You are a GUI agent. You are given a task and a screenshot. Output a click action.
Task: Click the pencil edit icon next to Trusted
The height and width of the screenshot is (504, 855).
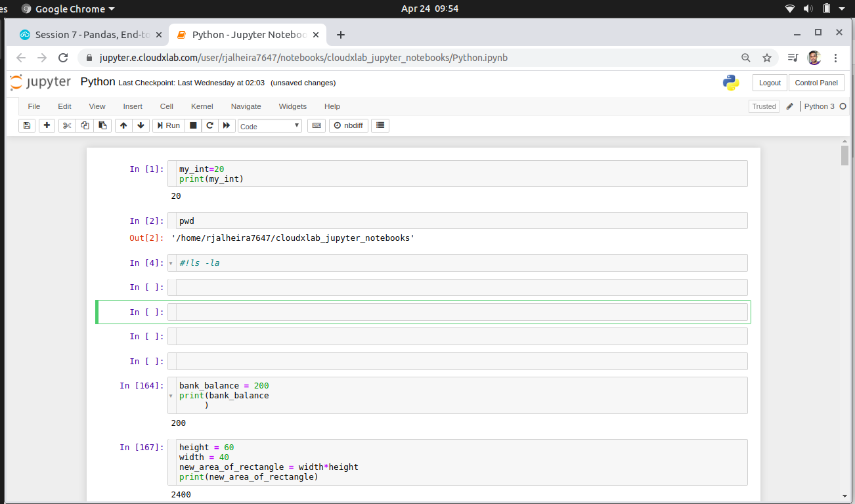(790, 106)
